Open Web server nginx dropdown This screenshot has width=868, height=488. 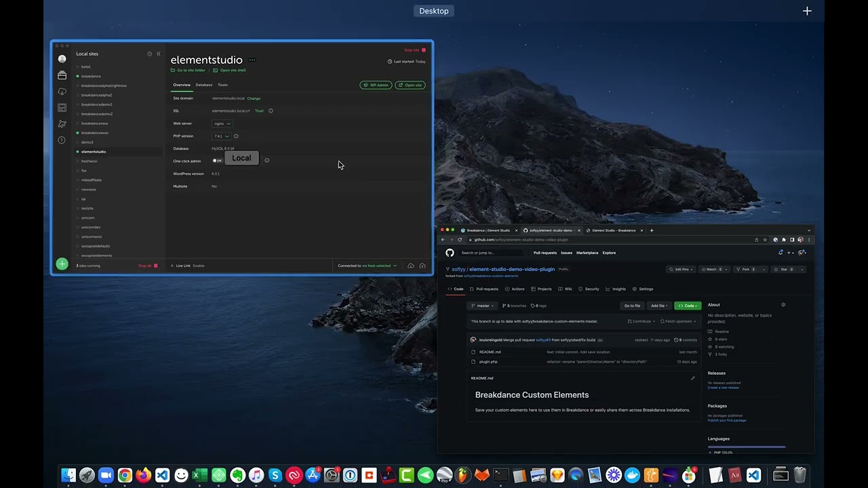point(222,123)
